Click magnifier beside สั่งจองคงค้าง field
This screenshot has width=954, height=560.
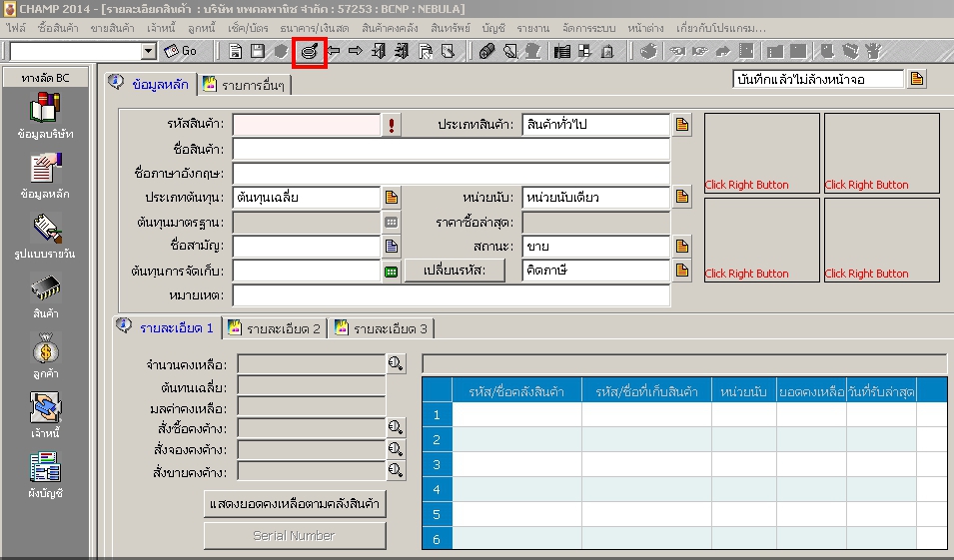(396, 449)
